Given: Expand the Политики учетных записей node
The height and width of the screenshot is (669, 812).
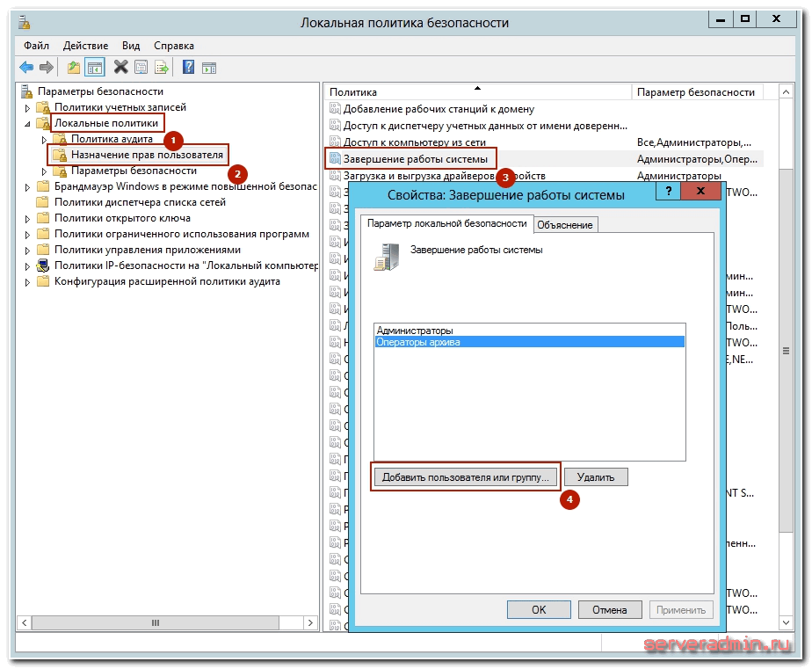Looking at the screenshot, I should point(27,107).
